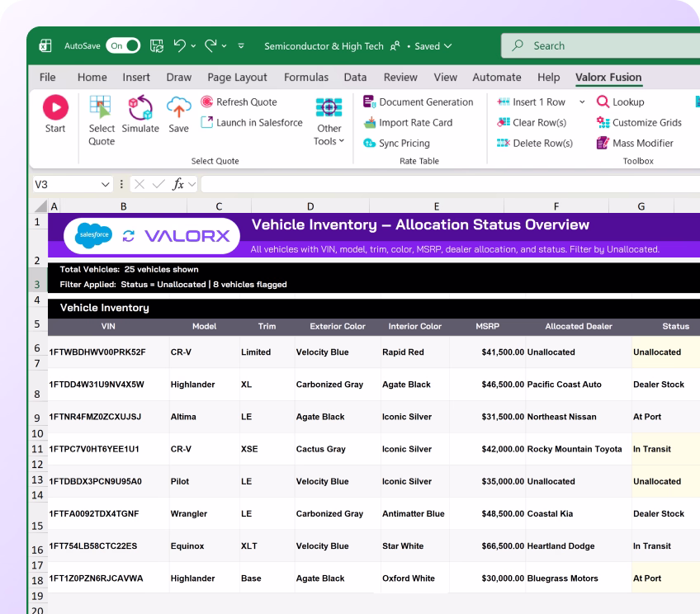The image size is (700, 614).
Task: Click the Allocated Dealer column header
Action: tap(579, 326)
